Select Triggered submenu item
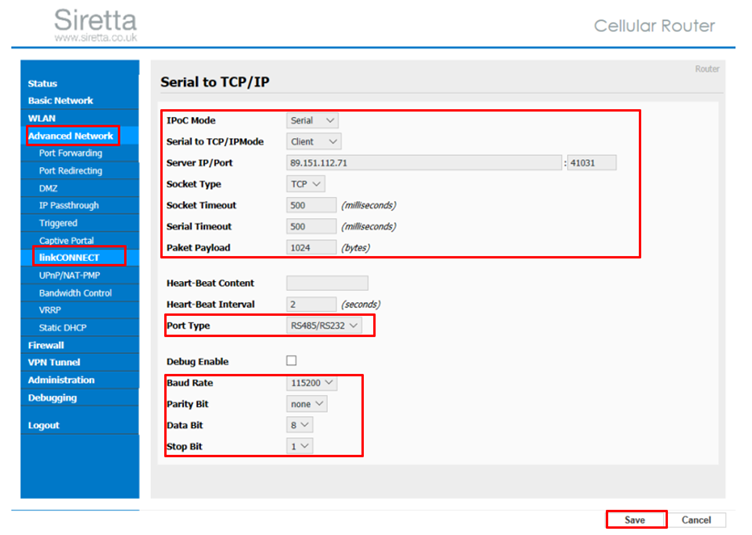752x535 pixels. [x=58, y=223]
